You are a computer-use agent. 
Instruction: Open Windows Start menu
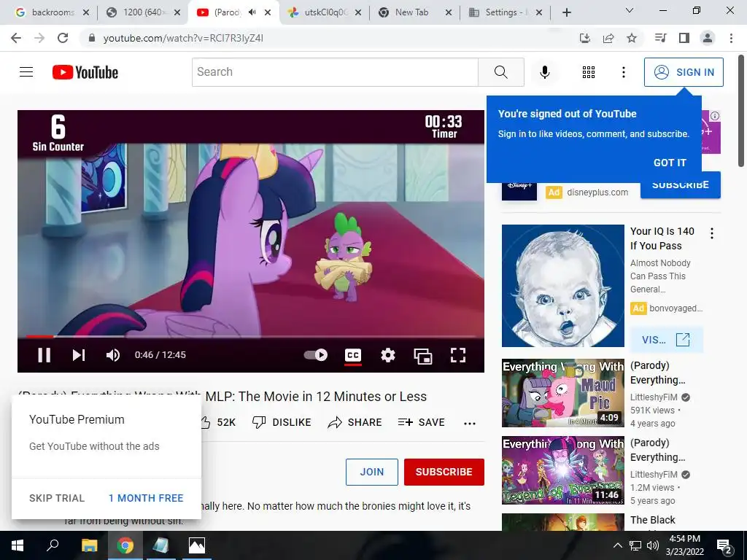[18, 545]
